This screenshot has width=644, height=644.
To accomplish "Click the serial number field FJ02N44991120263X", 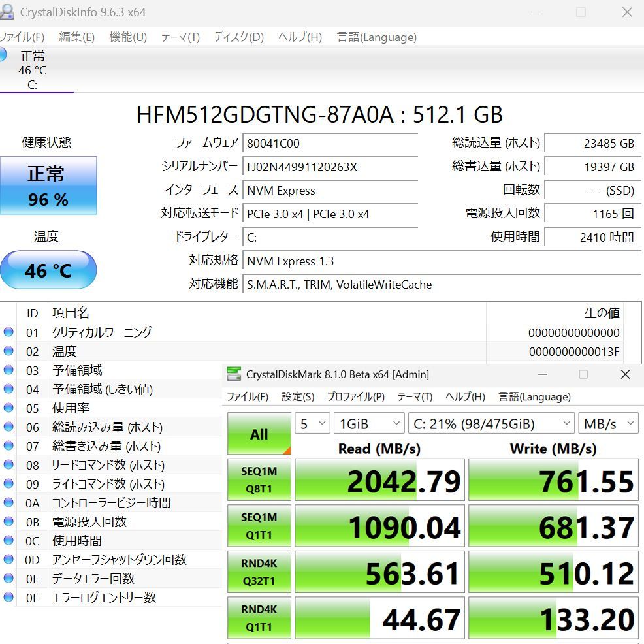I will click(330, 167).
